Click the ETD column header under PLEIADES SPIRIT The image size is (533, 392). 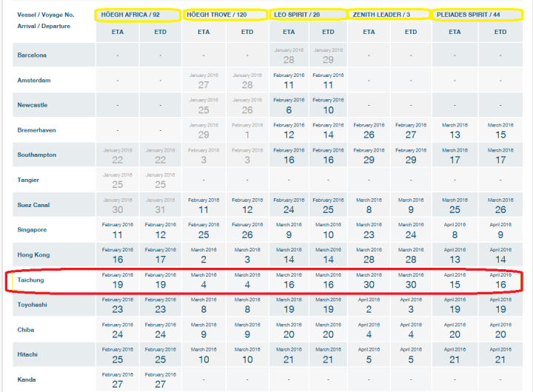click(x=500, y=32)
